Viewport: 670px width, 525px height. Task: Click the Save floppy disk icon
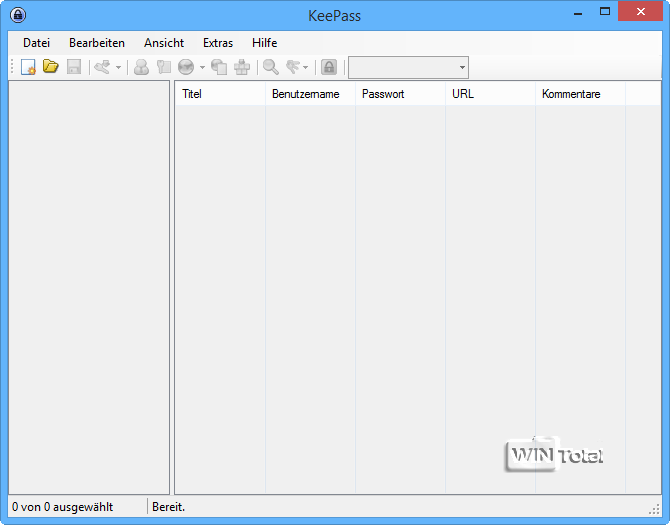(x=74, y=67)
